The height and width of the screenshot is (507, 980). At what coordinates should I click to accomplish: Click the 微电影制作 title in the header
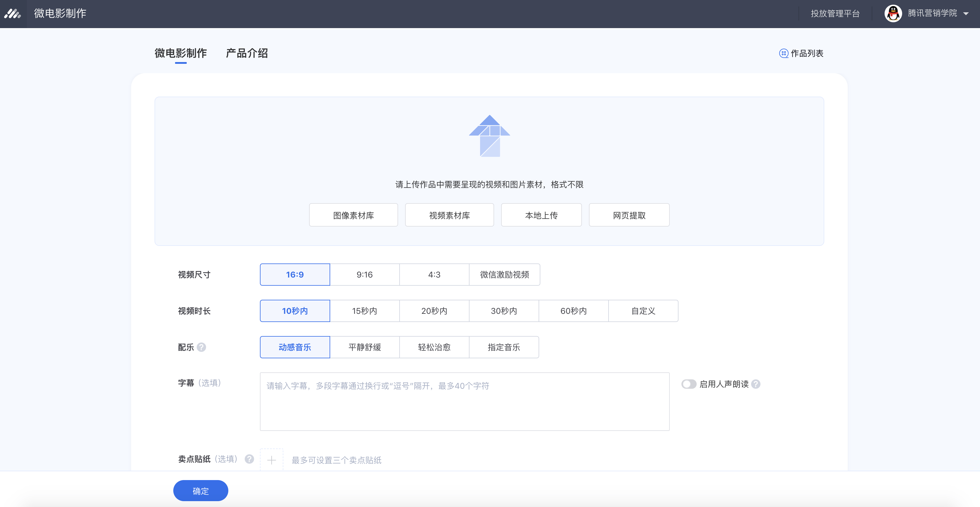pos(60,14)
